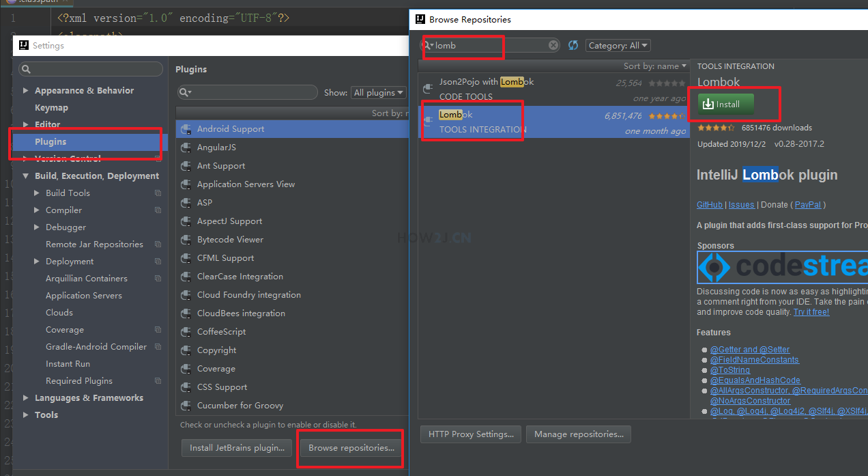
Task: Open the PayPal donate link
Action: 809,205
